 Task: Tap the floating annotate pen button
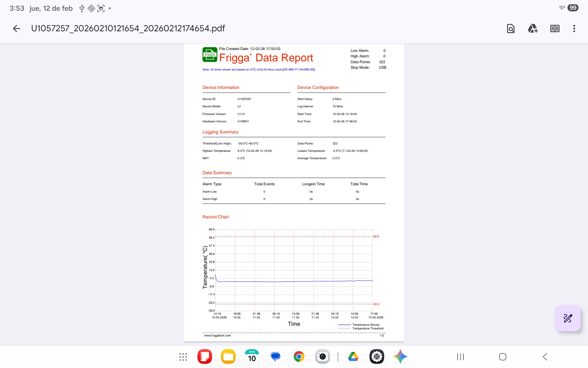567,318
